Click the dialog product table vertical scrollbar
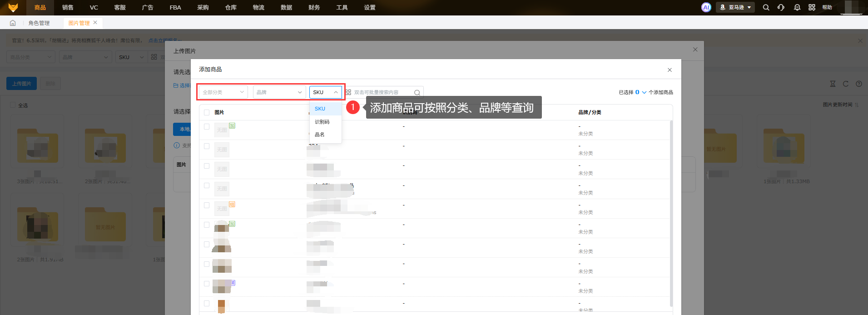The height and width of the screenshot is (315, 868). (671, 214)
